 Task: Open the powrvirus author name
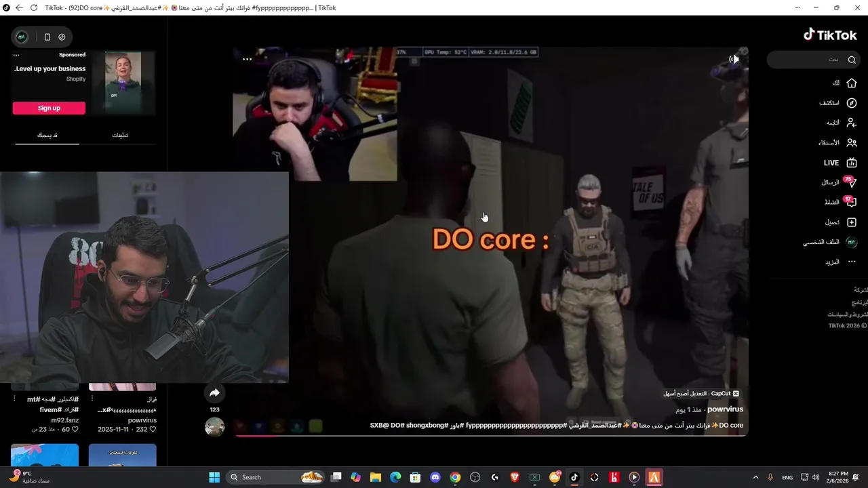[x=725, y=409]
